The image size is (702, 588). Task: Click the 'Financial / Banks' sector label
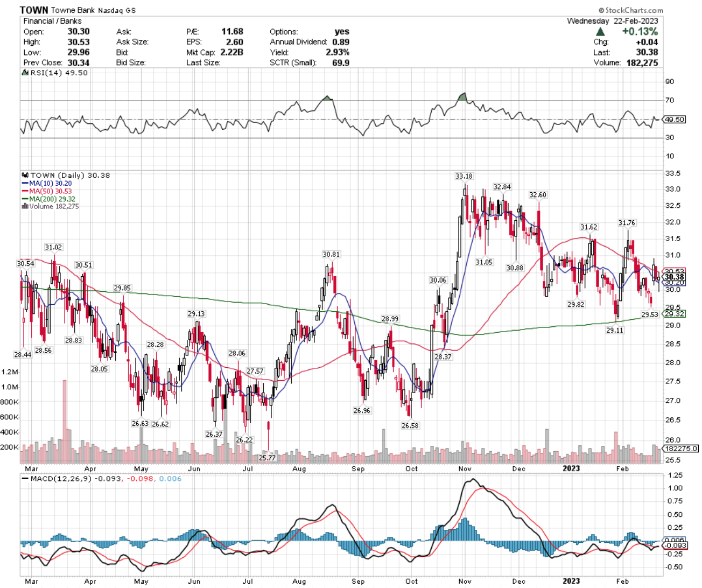click(52, 21)
